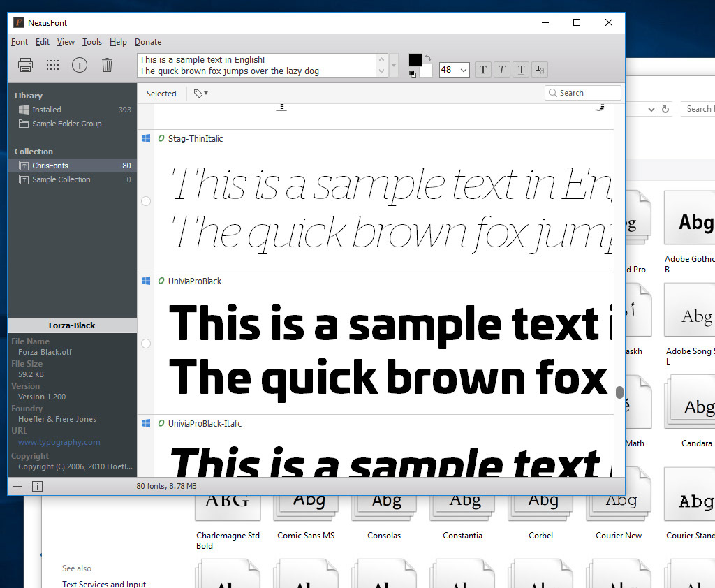Click the white background color swatch

point(426,71)
